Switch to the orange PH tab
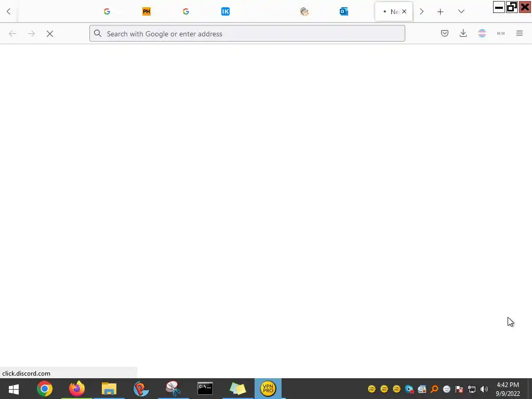This screenshot has width=532, height=399. 146,11
